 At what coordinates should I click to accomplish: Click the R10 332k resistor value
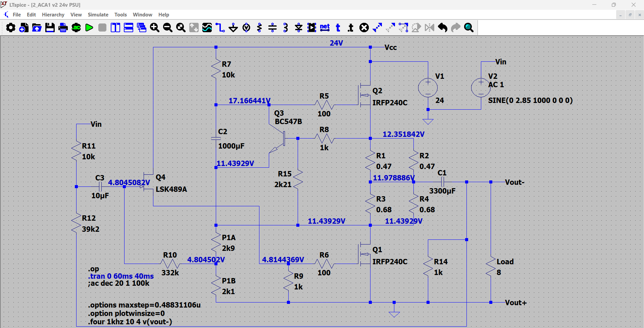(x=170, y=273)
